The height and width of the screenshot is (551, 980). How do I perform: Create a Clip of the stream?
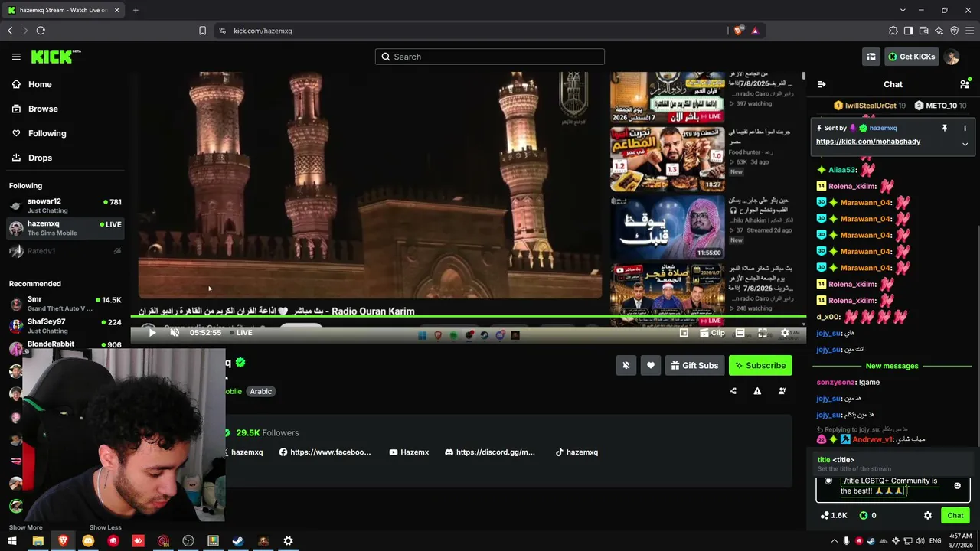[x=713, y=333]
